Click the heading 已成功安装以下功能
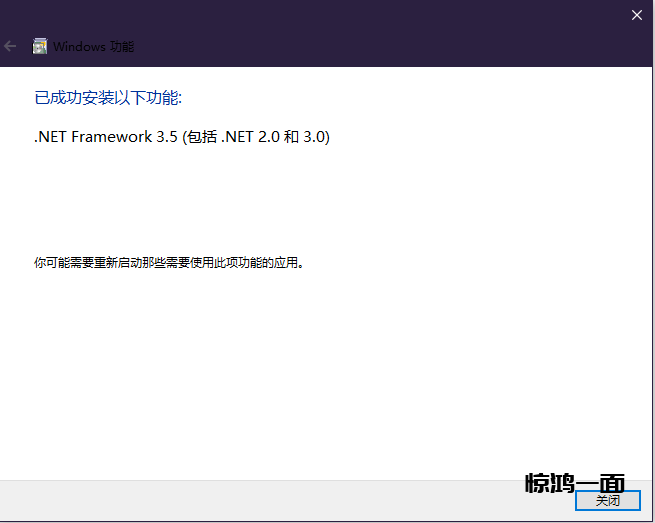 point(108,98)
